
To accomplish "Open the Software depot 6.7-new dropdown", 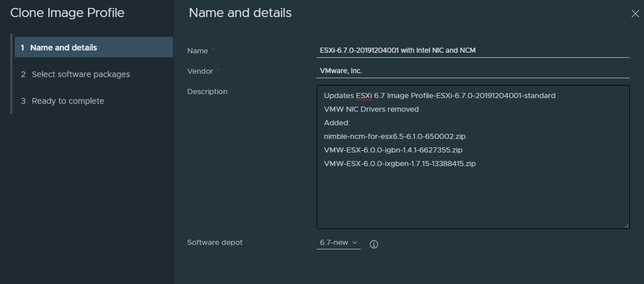I will coord(338,243).
